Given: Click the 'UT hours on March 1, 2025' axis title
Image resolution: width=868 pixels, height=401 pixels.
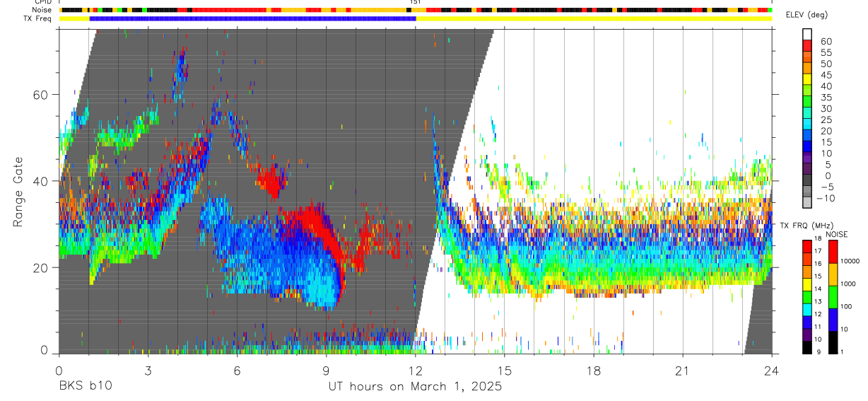Looking at the screenshot, I should point(415,387).
